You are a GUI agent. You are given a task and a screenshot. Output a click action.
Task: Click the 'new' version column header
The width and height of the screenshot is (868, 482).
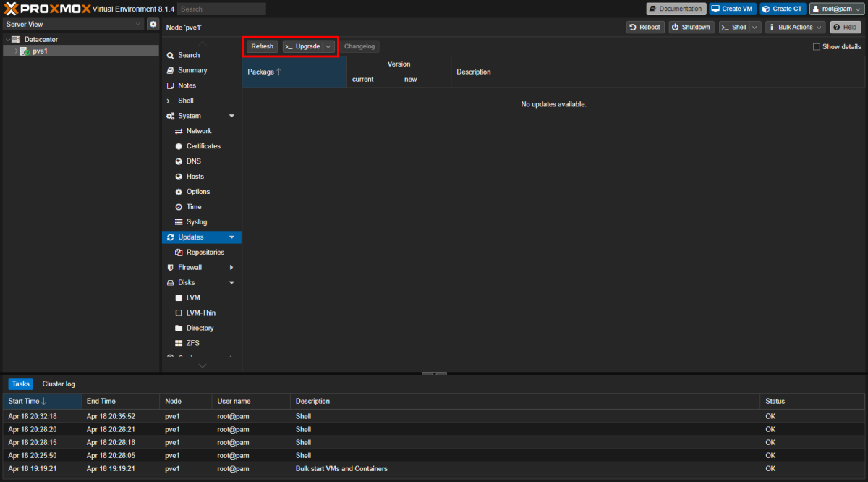pos(425,80)
